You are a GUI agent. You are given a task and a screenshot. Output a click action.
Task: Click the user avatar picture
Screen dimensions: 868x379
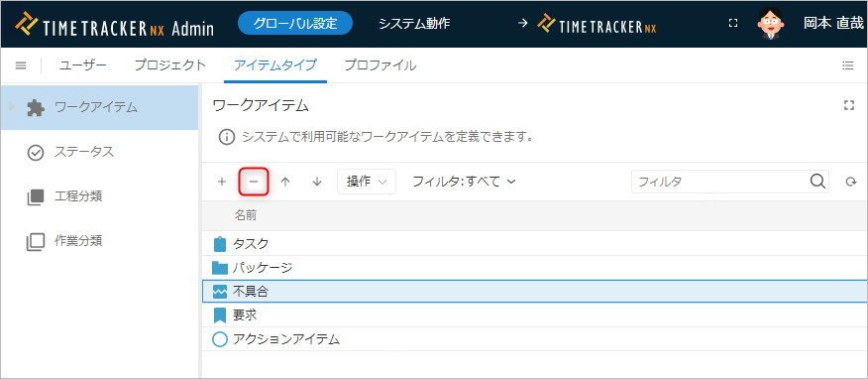771,23
